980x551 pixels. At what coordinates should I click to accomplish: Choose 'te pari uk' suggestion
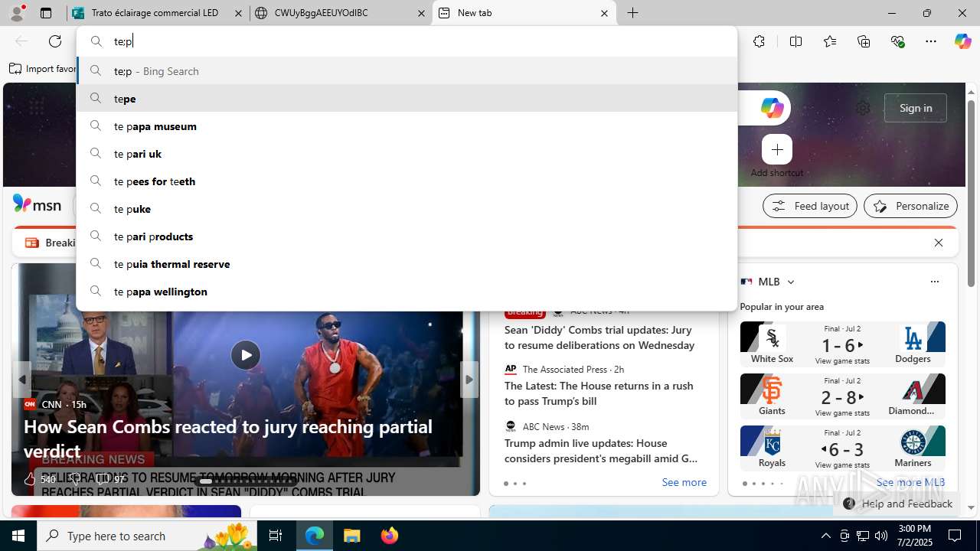(407, 154)
